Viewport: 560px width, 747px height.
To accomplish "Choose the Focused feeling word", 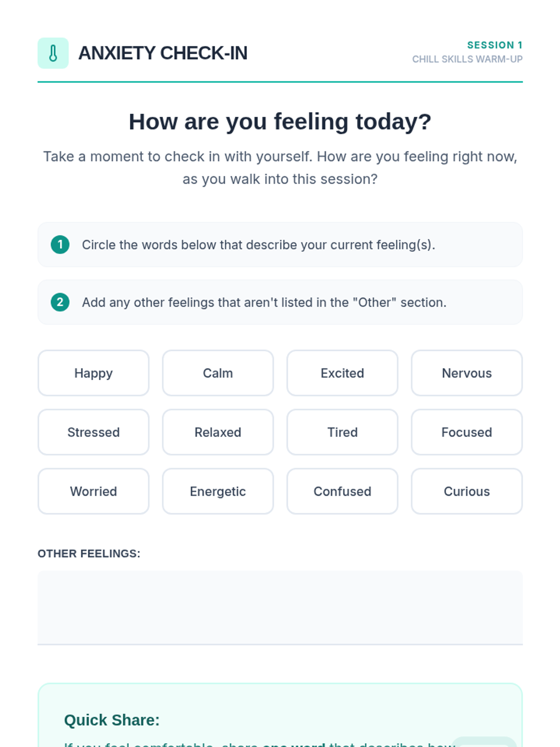I will (467, 432).
